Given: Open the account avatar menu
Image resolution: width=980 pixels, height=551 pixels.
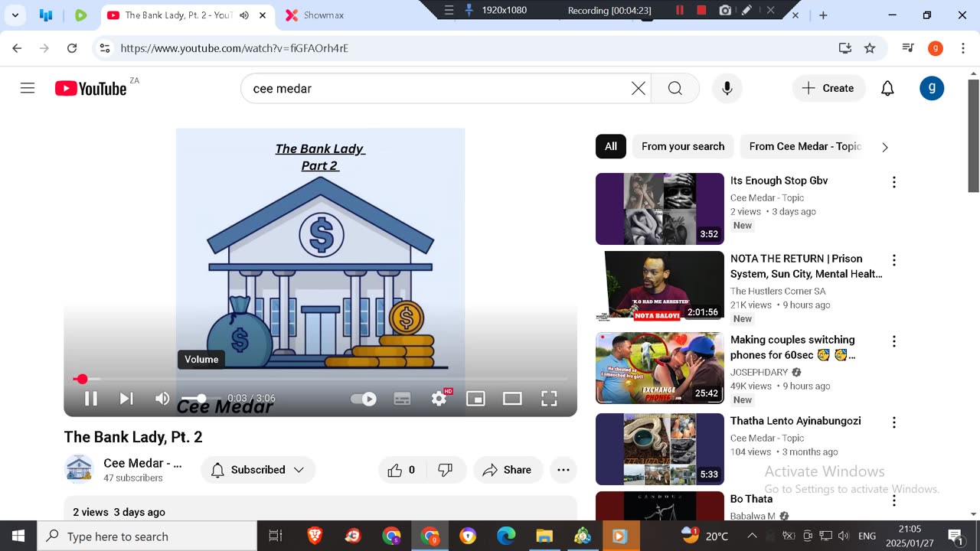Looking at the screenshot, I should (x=932, y=88).
